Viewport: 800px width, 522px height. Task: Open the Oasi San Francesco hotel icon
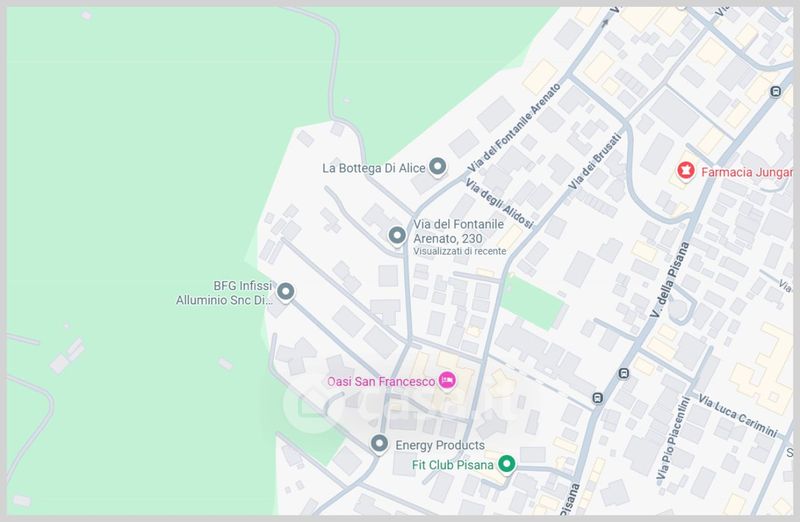[447, 380]
